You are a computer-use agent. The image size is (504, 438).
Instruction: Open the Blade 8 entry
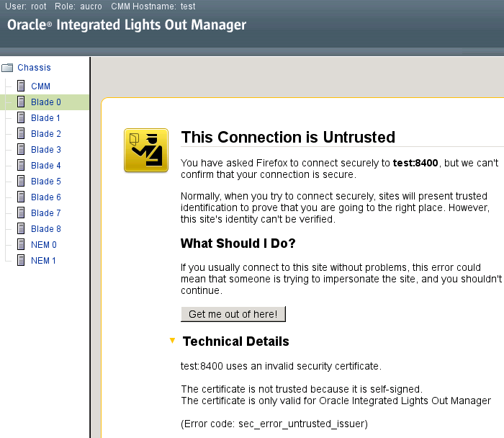tap(46, 228)
